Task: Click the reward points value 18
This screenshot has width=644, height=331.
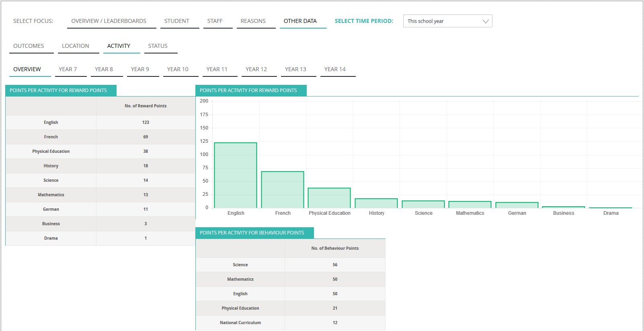Action: (x=146, y=166)
